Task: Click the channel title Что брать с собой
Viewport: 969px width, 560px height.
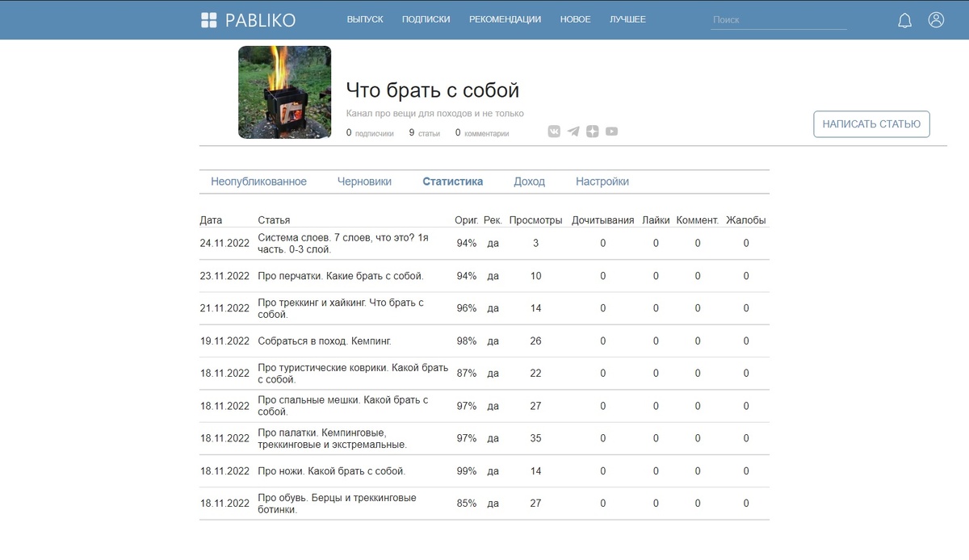Action: click(433, 90)
